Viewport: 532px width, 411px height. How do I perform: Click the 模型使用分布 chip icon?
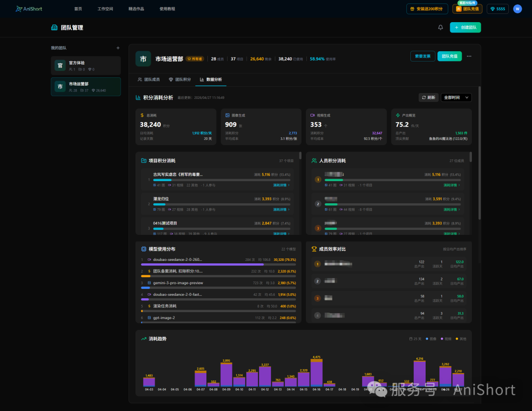coord(143,249)
